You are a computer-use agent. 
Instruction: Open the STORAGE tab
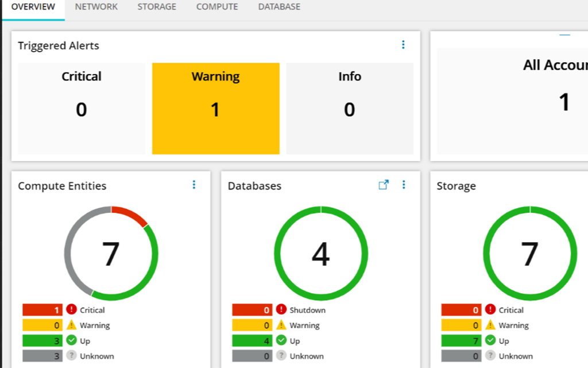(x=157, y=7)
